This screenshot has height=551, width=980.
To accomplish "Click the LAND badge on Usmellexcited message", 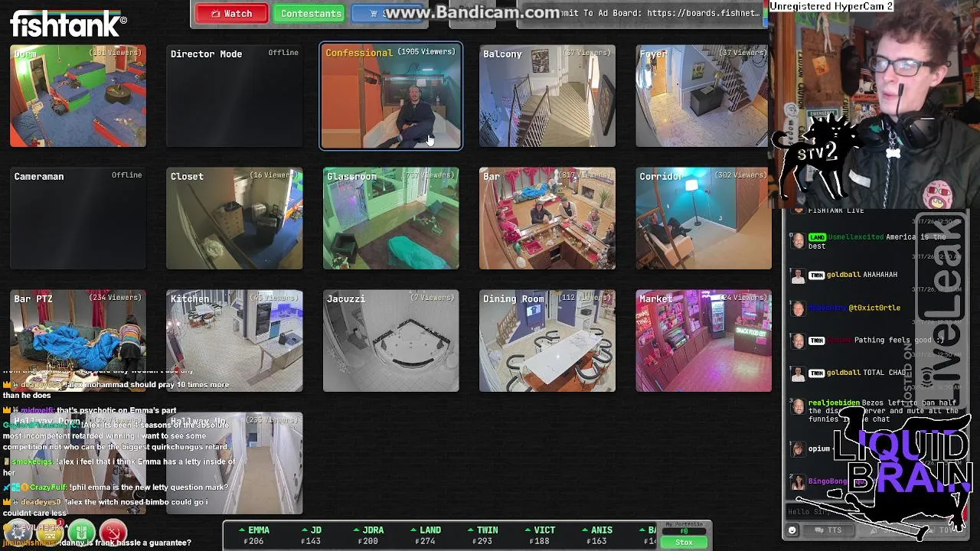I will [x=818, y=237].
